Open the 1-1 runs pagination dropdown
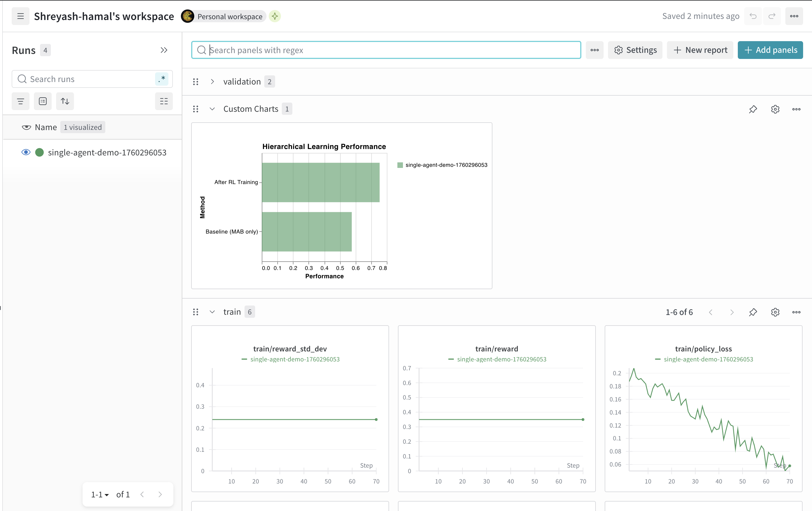Image resolution: width=812 pixels, height=511 pixels. pyautogui.click(x=100, y=495)
